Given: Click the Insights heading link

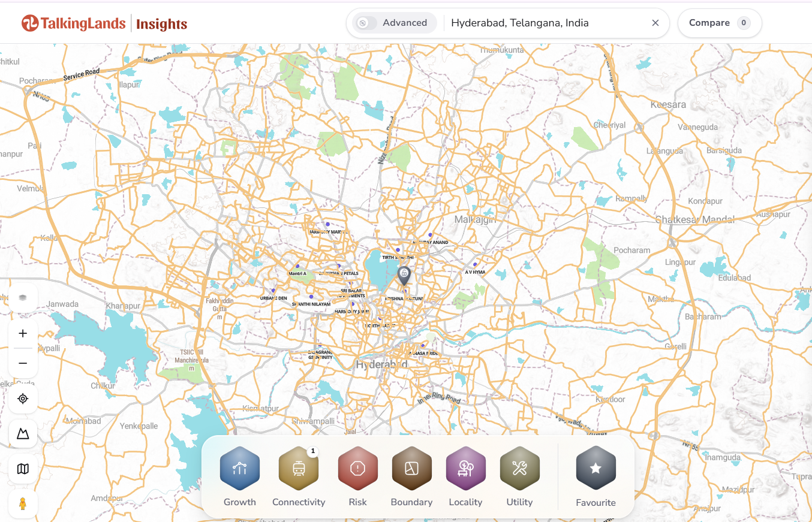Looking at the screenshot, I should [x=162, y=24].
